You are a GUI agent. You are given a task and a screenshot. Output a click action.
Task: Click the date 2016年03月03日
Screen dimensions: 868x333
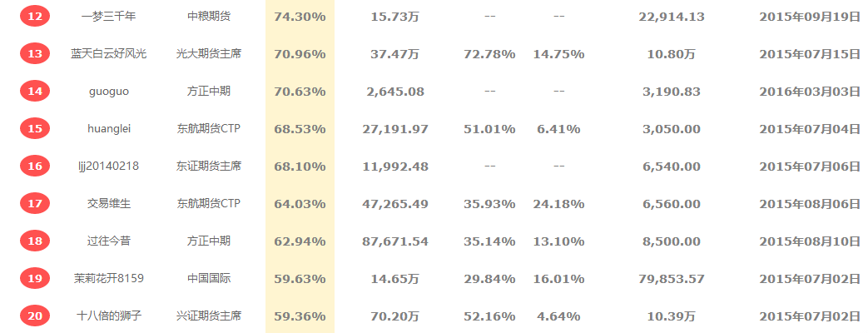click(x=809, y=92)
